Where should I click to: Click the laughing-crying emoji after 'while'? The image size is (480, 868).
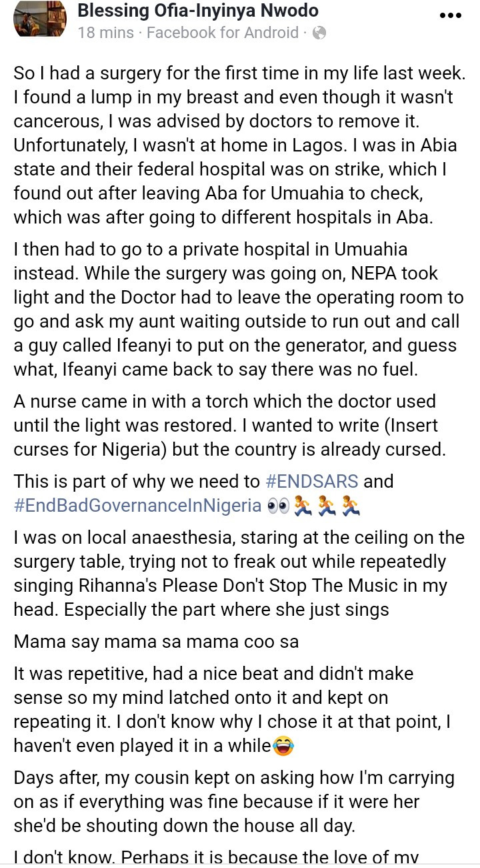point(283,747)
